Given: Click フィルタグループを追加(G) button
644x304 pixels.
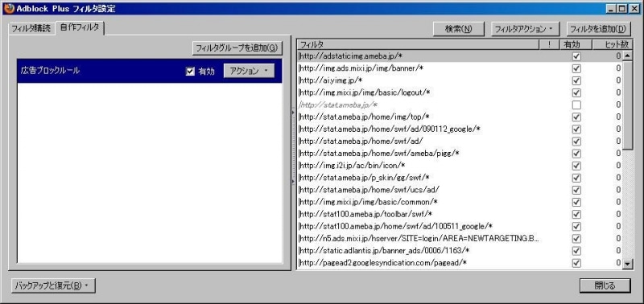Looking at the screenshot, I should pyautogui.click(x=237, y=48).
